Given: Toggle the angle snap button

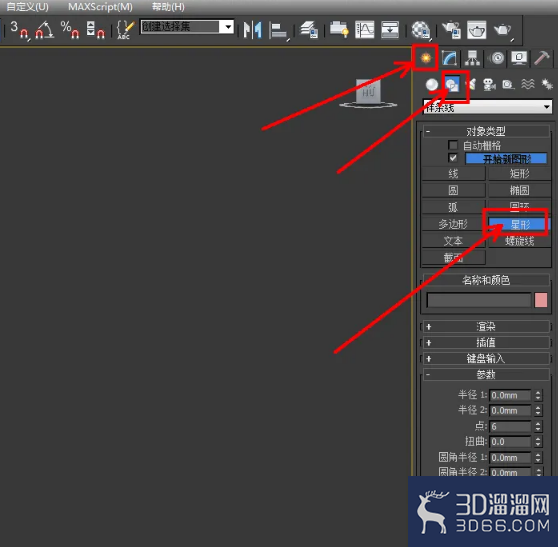Looking at the screenshot, I should tap(44, 29).
